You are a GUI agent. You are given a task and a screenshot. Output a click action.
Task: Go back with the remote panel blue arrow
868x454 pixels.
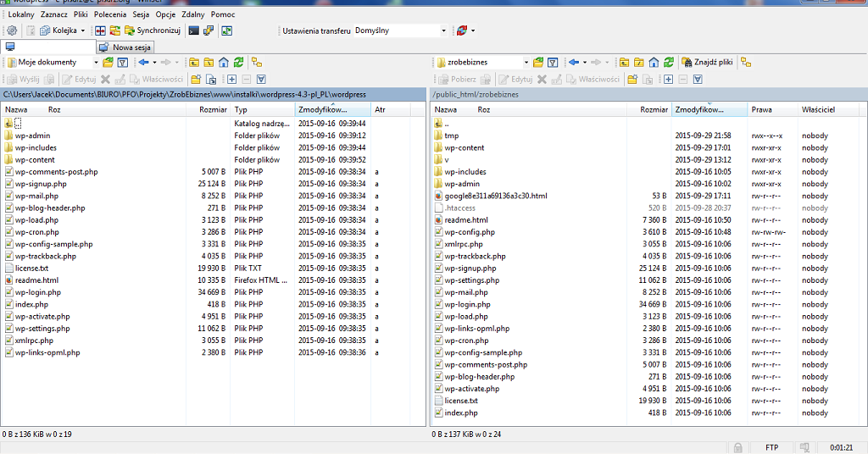click(x=574, y=63)
